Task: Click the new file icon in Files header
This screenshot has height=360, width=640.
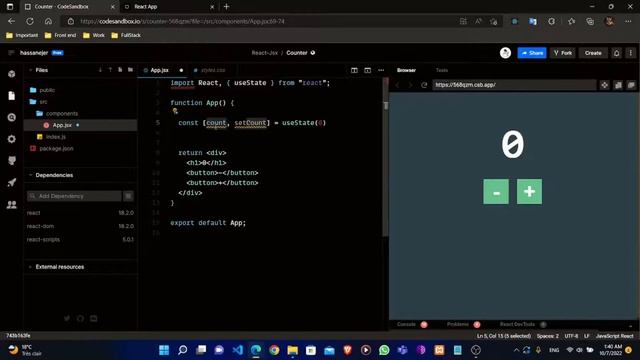Action: pos(120,70)
